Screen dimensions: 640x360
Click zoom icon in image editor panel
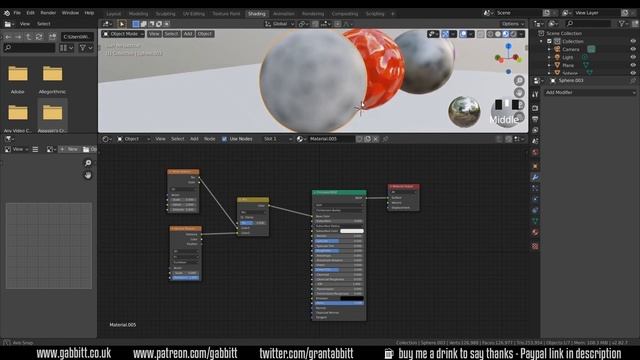[88, 163]
